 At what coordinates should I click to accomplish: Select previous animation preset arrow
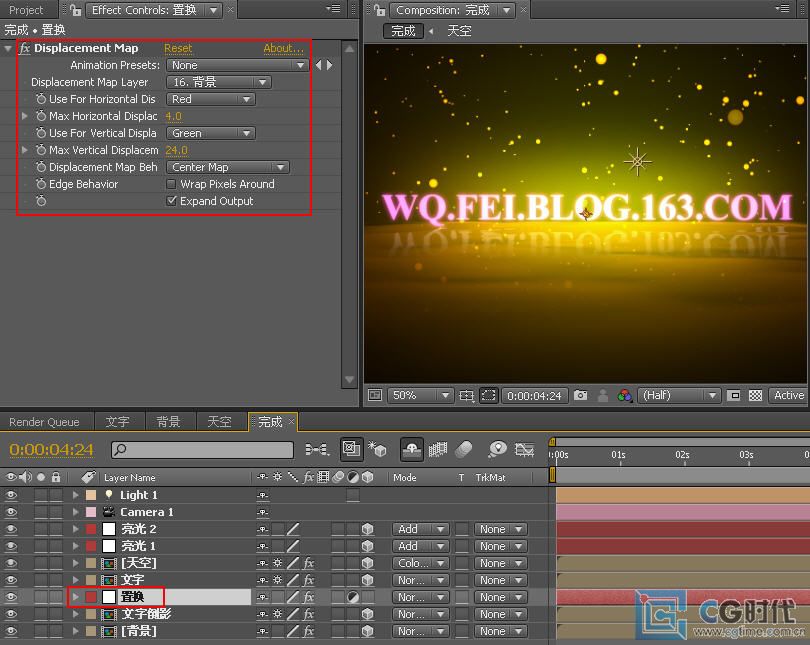[x=318, y=65]
